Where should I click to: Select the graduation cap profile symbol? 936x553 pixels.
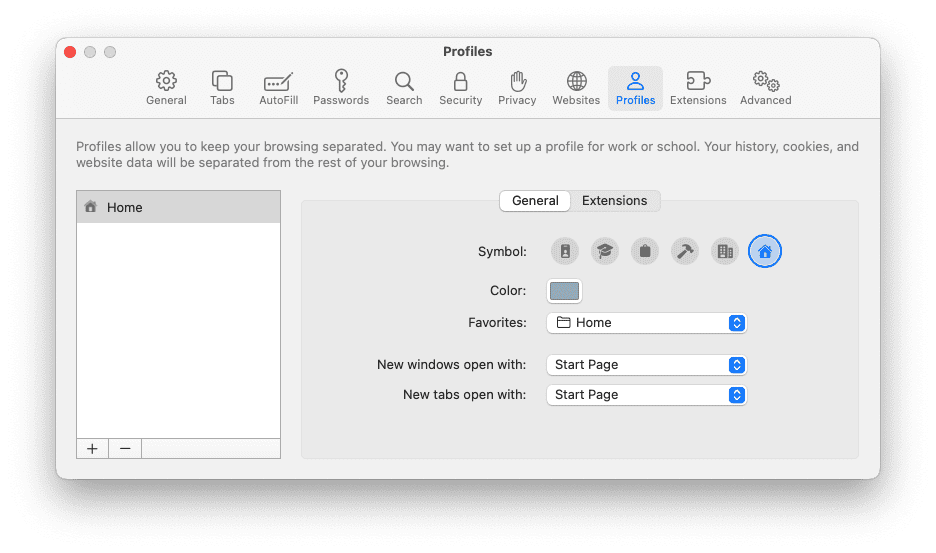(x=605, y=251)
